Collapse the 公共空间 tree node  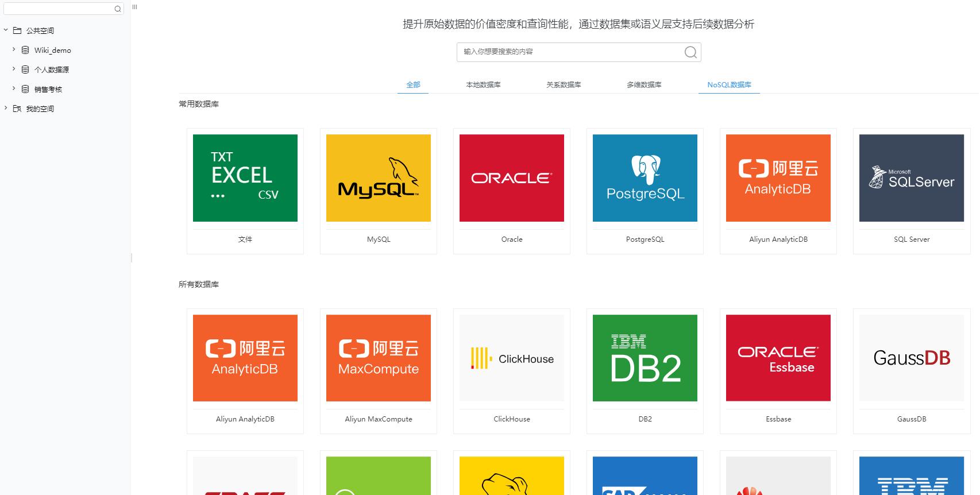coord(6,30)
